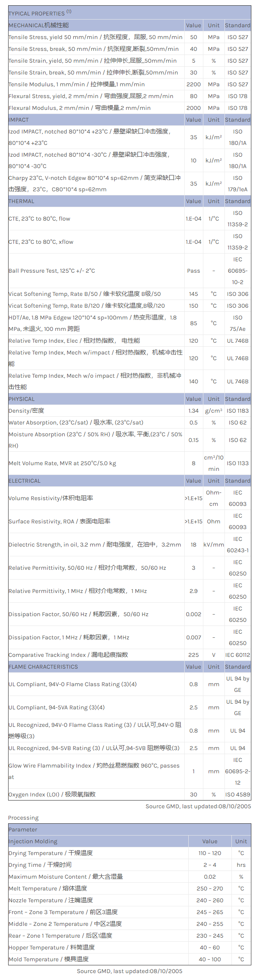Click the PHYSICAL section header

(x=22, y=399)
